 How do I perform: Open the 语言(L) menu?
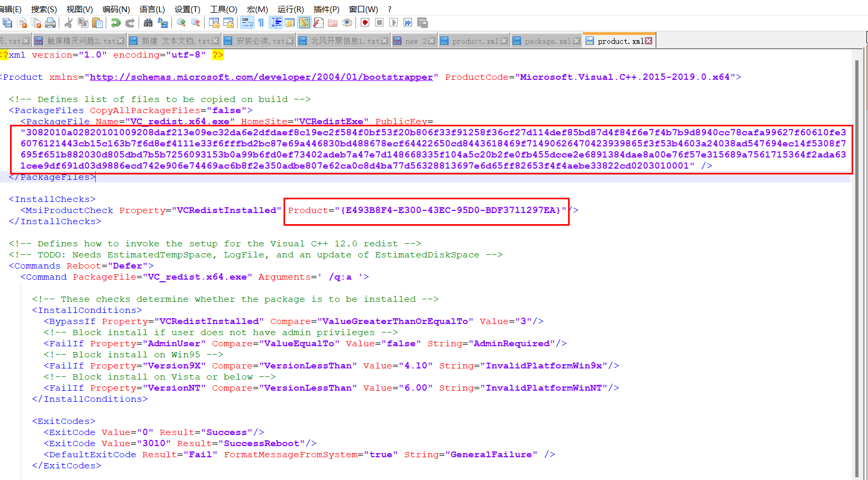(152, 9)
